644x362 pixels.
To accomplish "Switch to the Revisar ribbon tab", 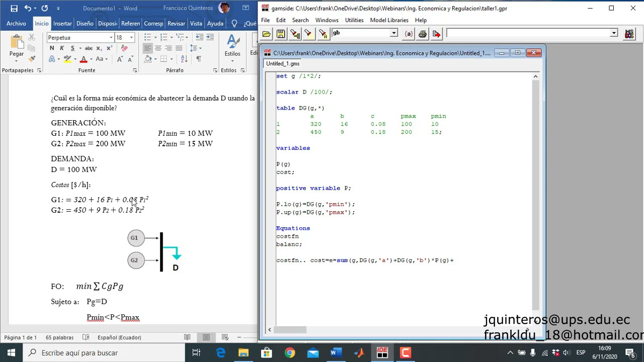I will (176, 24).
